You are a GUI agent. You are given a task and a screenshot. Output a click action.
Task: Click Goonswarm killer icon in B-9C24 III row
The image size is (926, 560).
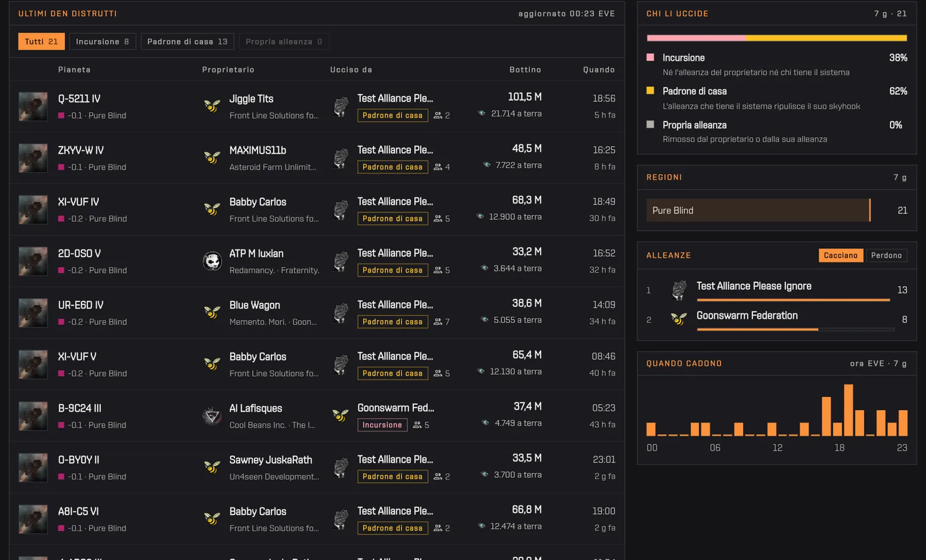click(x=340, y=415)
